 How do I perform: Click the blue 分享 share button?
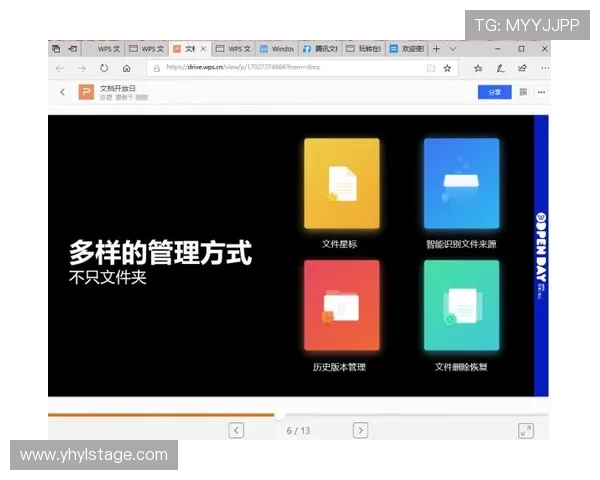(494, 92)
